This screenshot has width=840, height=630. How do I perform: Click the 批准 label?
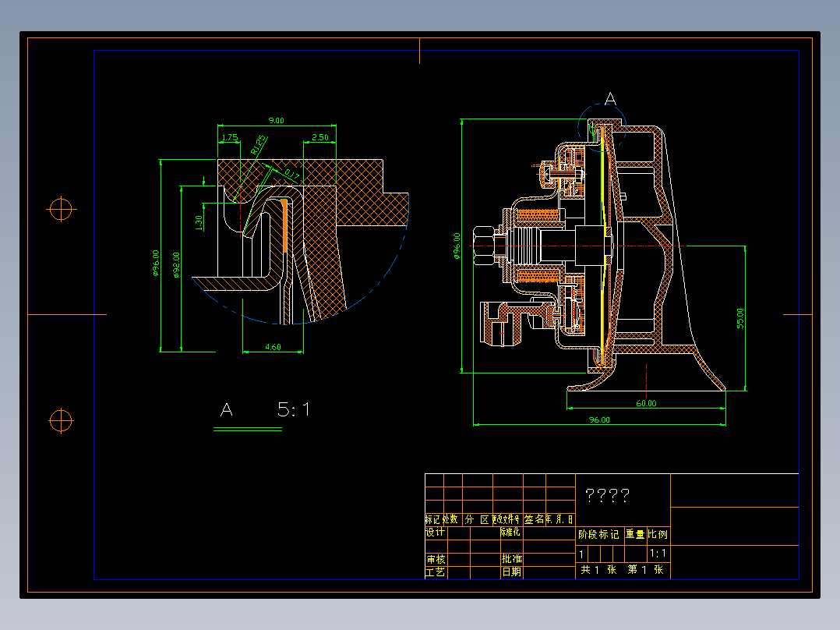(512, 559)
